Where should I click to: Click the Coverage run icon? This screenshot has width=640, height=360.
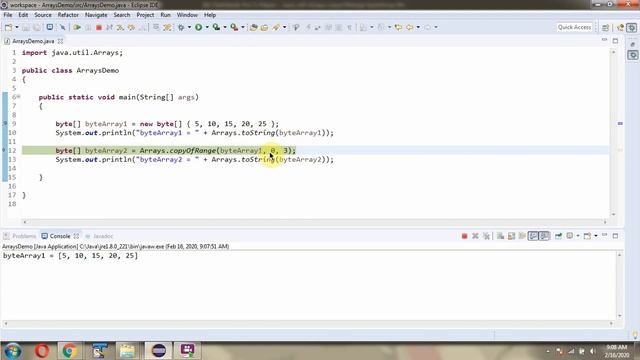coord(216,27)
